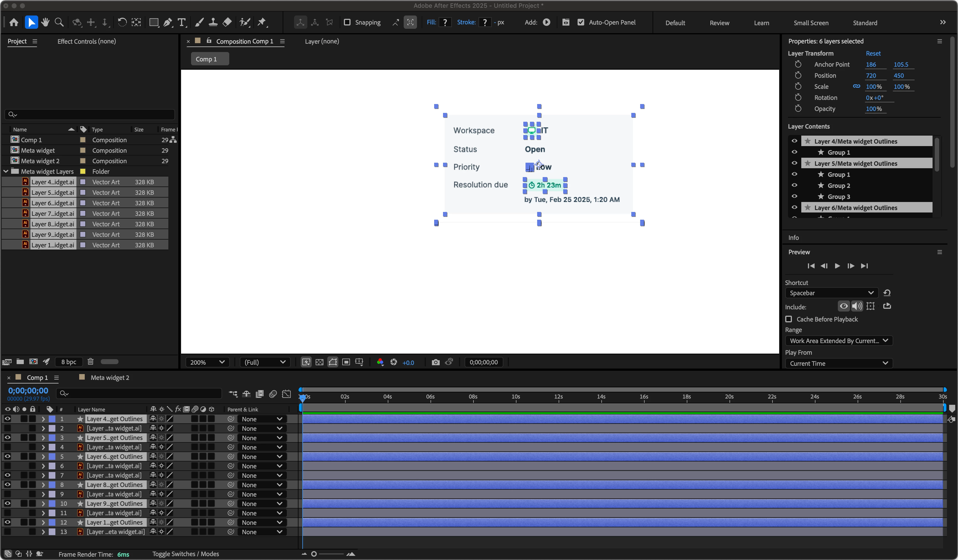Click Reset in Layer Transform
958x560 pixels.
pyautogui.click(x=873, y=54)
